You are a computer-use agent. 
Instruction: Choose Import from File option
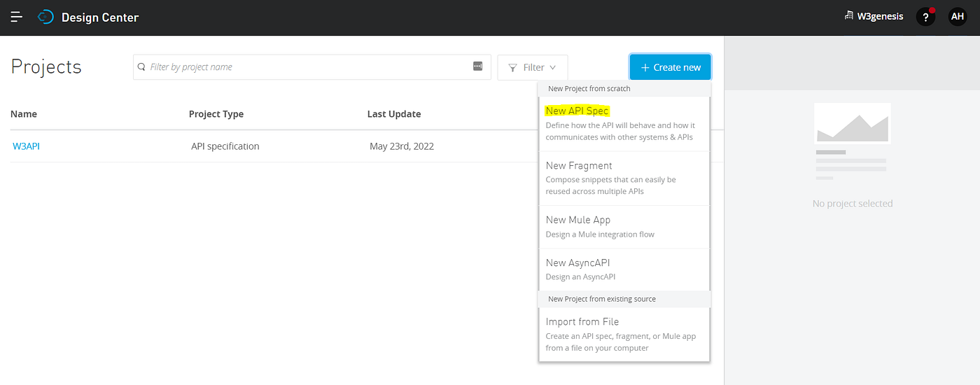click(x=624, y=334)
